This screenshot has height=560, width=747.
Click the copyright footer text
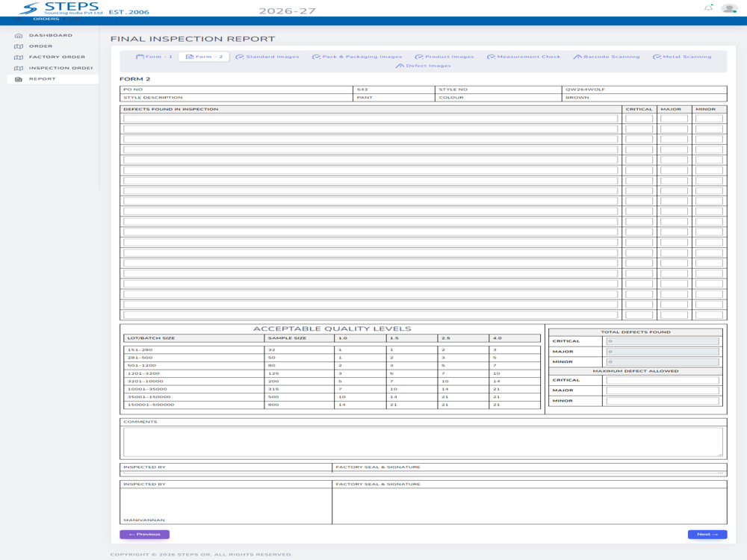pos(201,555)
